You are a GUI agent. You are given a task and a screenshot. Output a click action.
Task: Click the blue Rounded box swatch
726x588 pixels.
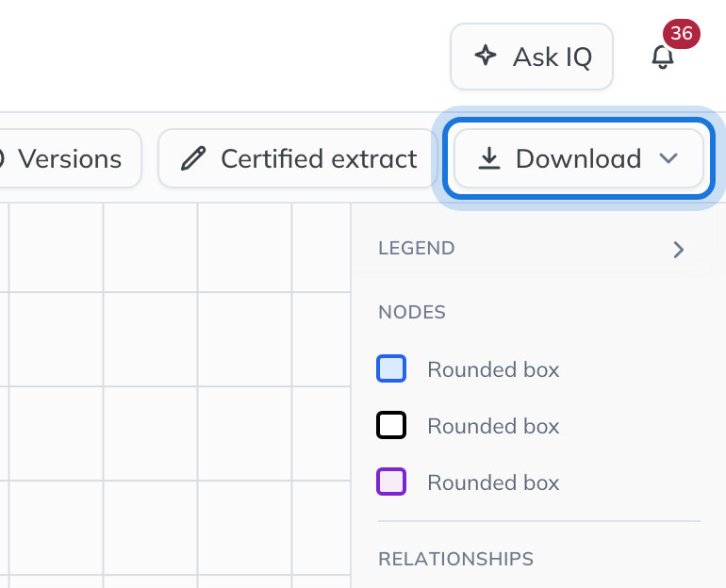(x=391, y=368)
